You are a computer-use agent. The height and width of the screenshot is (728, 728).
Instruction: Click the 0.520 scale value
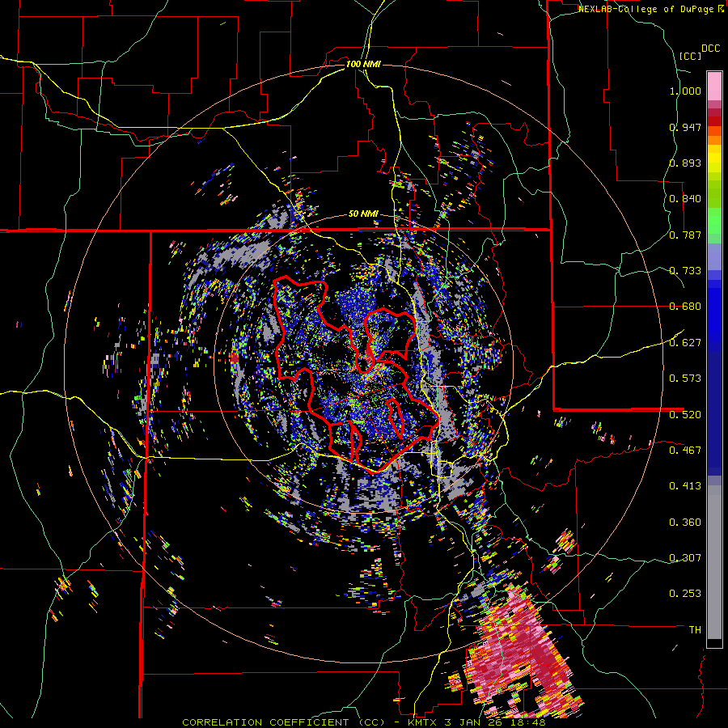coord(685,414)
